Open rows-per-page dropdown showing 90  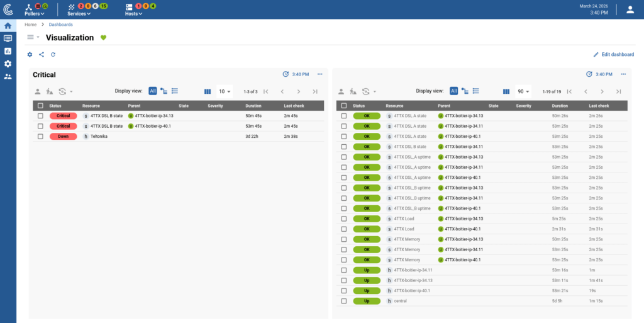click(x=523, y=91)
